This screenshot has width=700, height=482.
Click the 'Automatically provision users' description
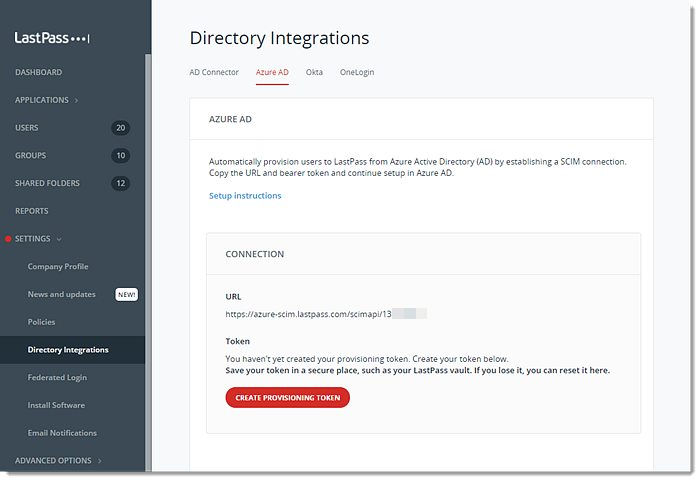tap(417, 167)
